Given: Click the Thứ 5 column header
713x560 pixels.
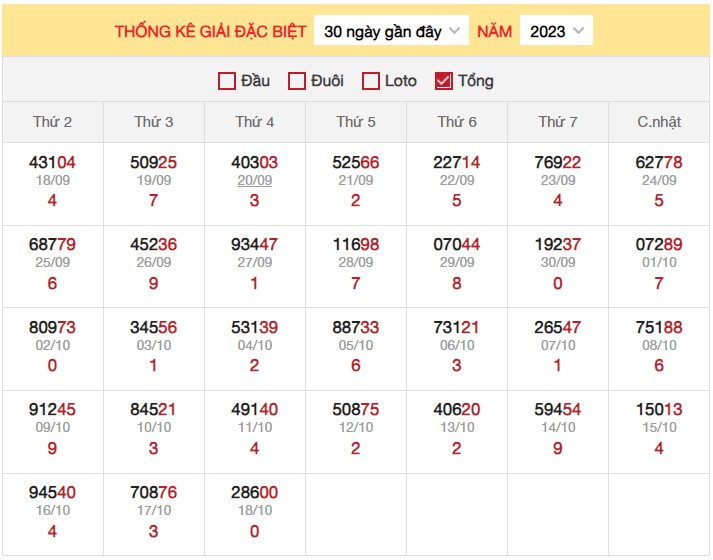Looking at the screenshot, I should 356,122.
